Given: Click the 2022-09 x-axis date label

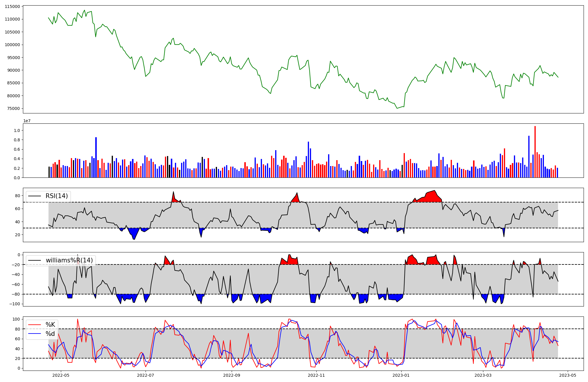Looking at the screenshot, I should coord(232,375).
